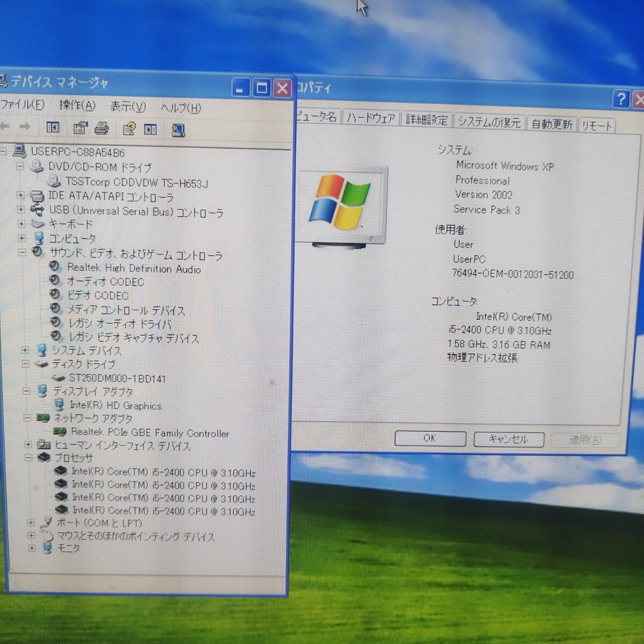
Task: Expand the マウスとそのほかのポインティング デバイス node
Action: click(x=31, y=535)
